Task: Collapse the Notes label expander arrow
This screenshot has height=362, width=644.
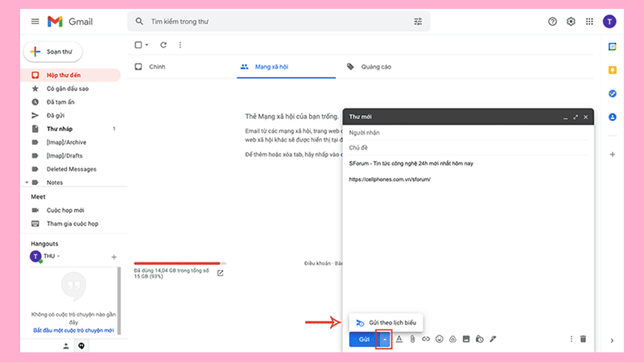Action: (27, 183)
